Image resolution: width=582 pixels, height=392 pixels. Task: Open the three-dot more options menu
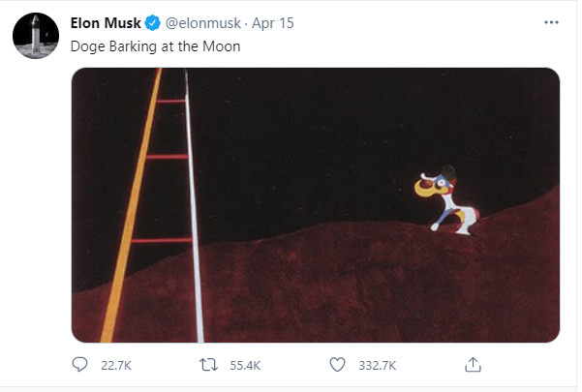[x=551, y=22]
